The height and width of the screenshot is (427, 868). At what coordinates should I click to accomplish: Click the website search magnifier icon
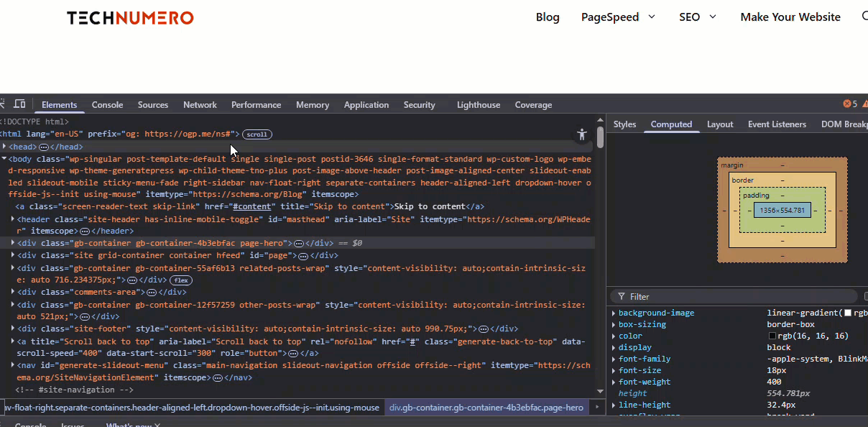[864, 17]
